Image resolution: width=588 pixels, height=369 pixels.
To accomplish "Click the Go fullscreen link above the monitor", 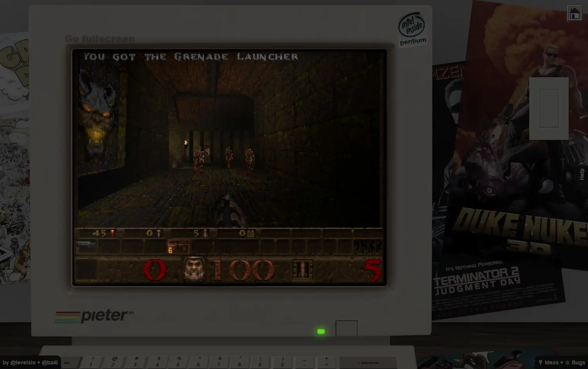I will click(x=99, y=39).
